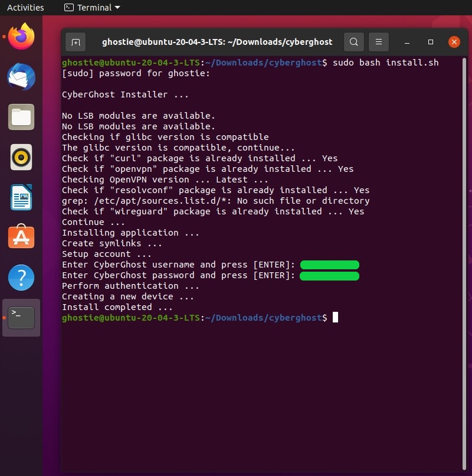Click 'Setup account ...' line
Screen dimensions: 472x476
pyautogui.click(x=107, y=254)
